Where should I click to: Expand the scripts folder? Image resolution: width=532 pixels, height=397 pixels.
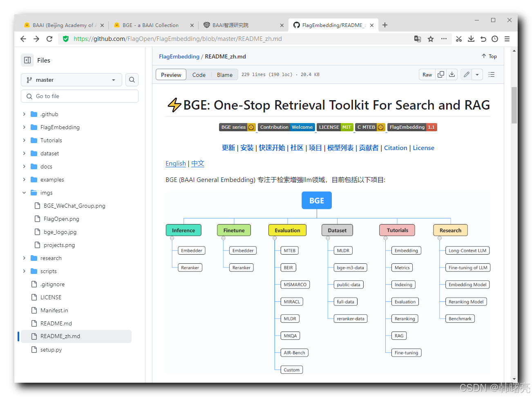coord(24,271)
